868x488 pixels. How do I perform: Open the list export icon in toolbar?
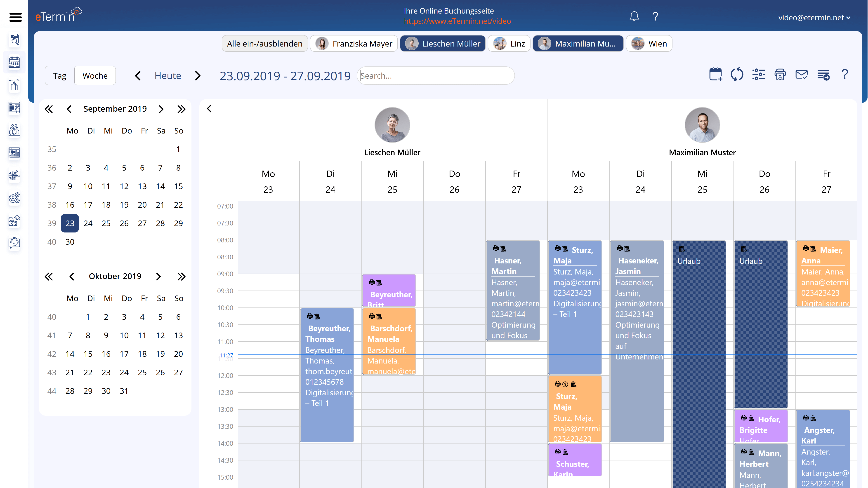823,75
